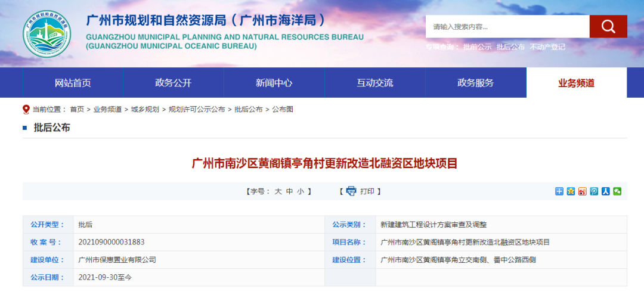Click the 打印 print link
The image size is (644, 301).
click(x=367, y=191)
